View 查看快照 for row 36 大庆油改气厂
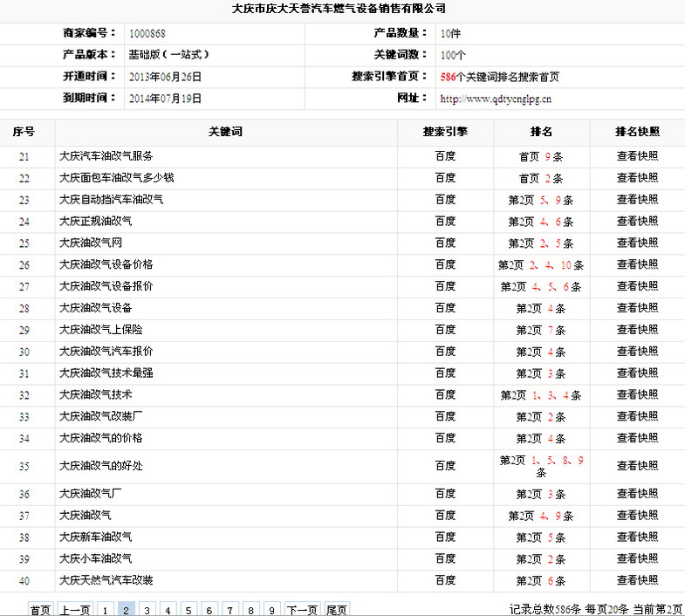This screenshot has width=685, height=616. coord(637,494)
